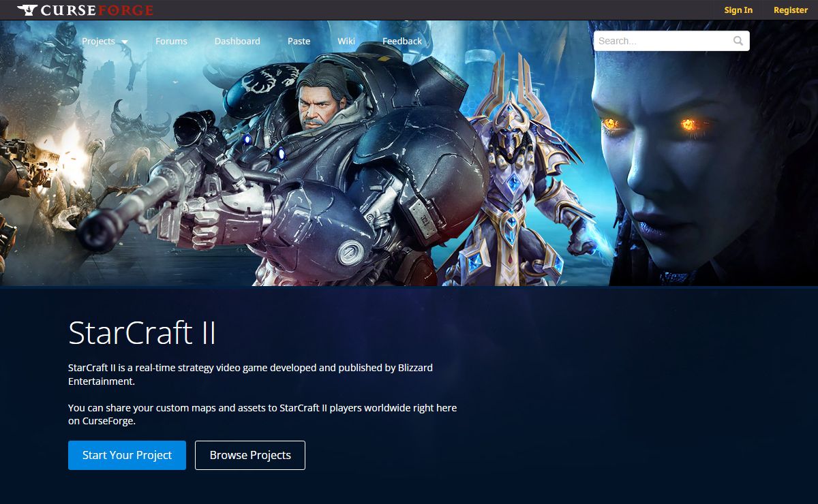Click the Browse Projects button
This screenshot has height=504, width=818.
click(x=250, y=455)
